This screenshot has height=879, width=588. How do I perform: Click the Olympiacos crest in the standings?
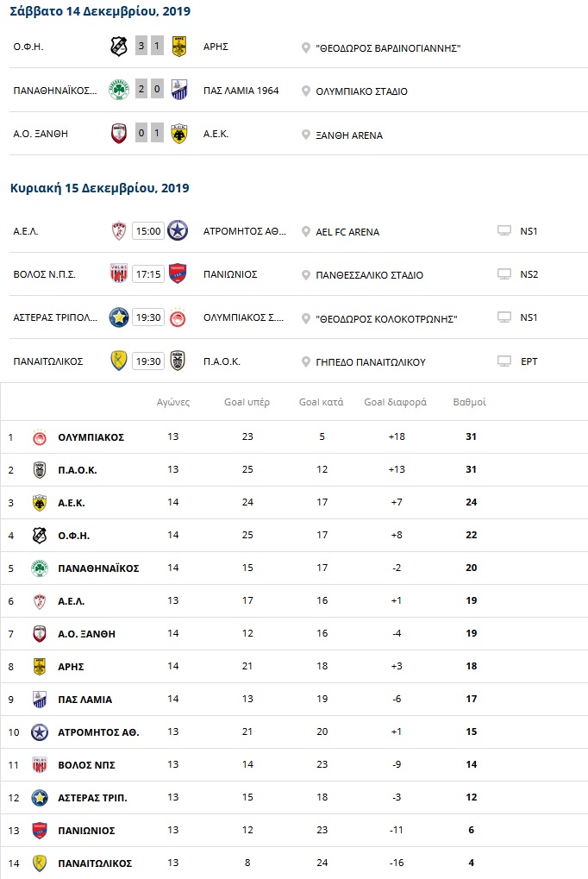pyautogui.click(x=39, y=437)
